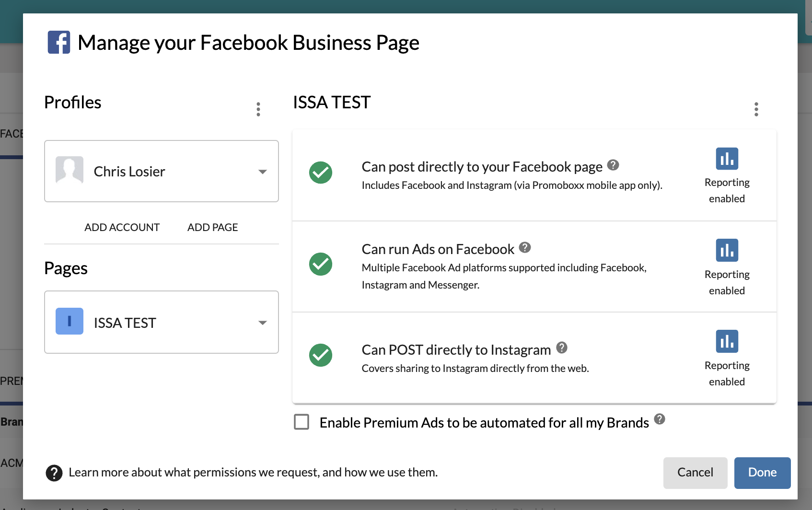Click the reporting chart icon for Facebook page posting
This screenshot has width=812, height=510.
(x=727, y=159)
